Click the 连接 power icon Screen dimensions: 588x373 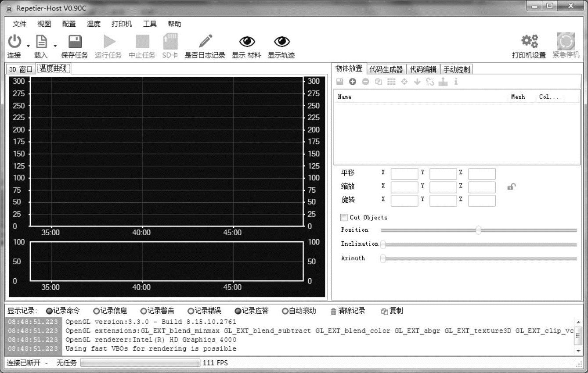(x=14, y=42)
